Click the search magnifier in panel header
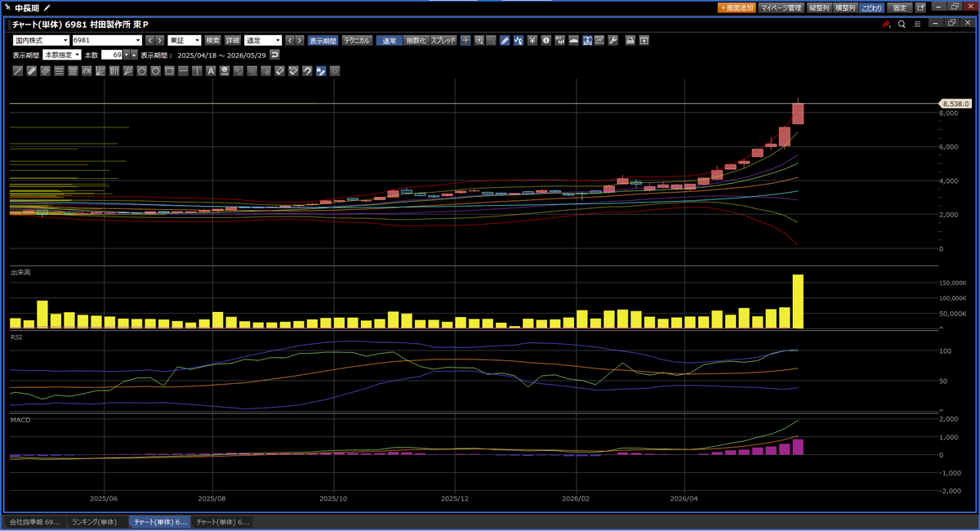 click(902, 25)
